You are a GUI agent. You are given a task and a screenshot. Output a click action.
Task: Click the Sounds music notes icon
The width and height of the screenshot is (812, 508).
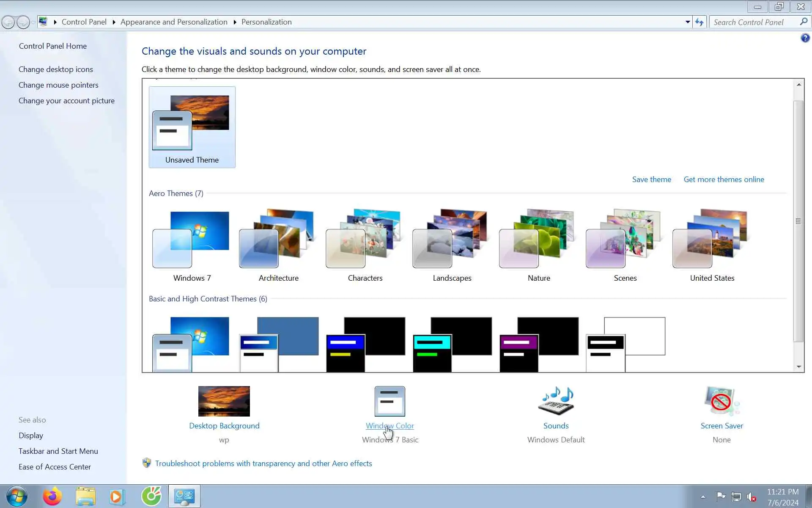556,401
